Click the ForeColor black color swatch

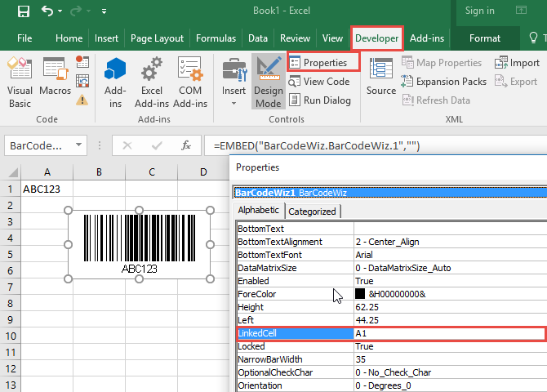click(x=360, y=293)
